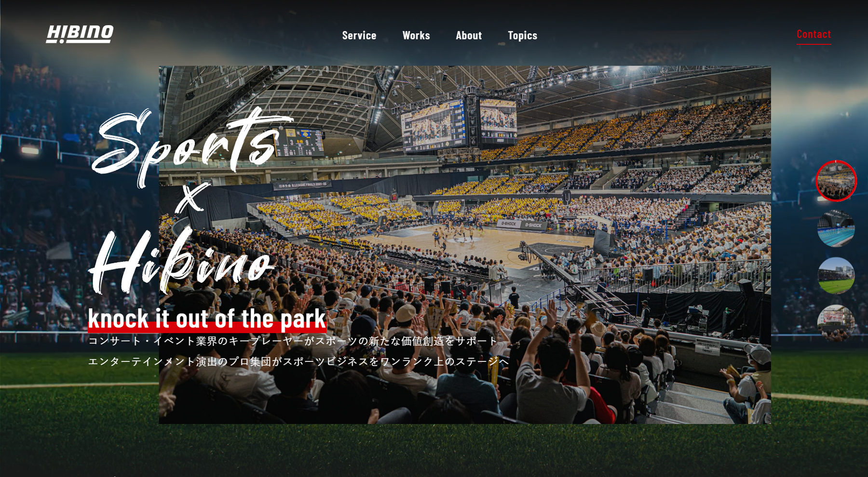Click the handwritten "x" between Sports and Hibino
Viewport: 868px width, 477px height.
coord(192,198)
